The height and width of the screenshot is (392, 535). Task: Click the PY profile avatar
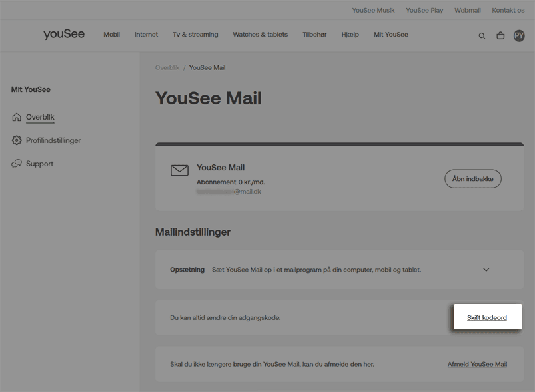tap(519, 36)
